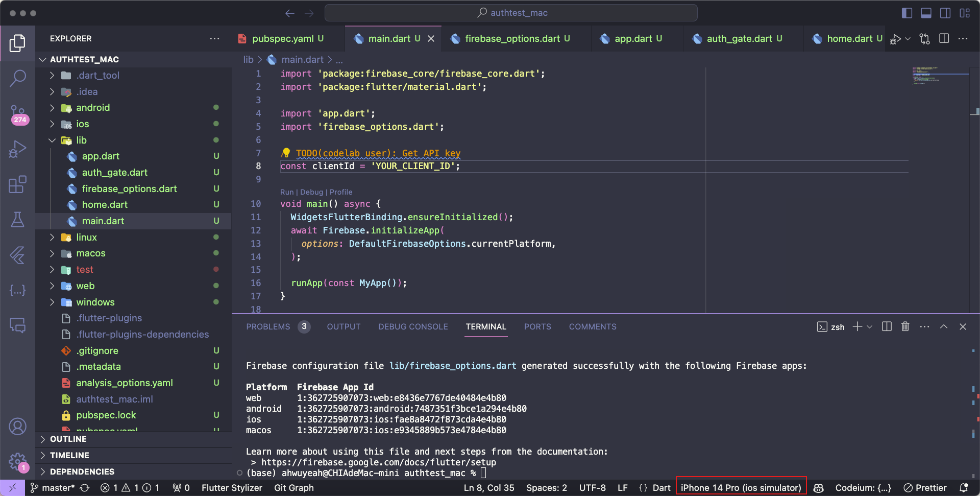Open the Extensions view
The image size is (980, 496).
click(x=17, y=184)
